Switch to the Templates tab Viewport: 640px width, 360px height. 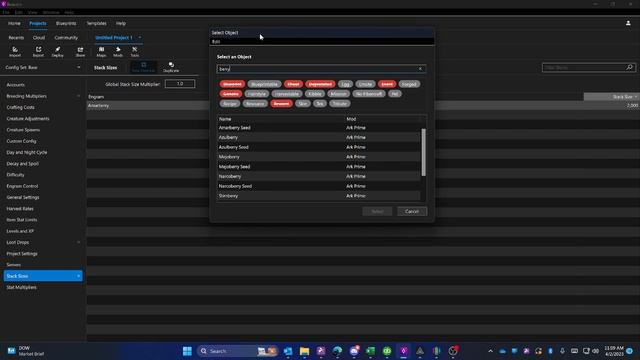(97, 24)
